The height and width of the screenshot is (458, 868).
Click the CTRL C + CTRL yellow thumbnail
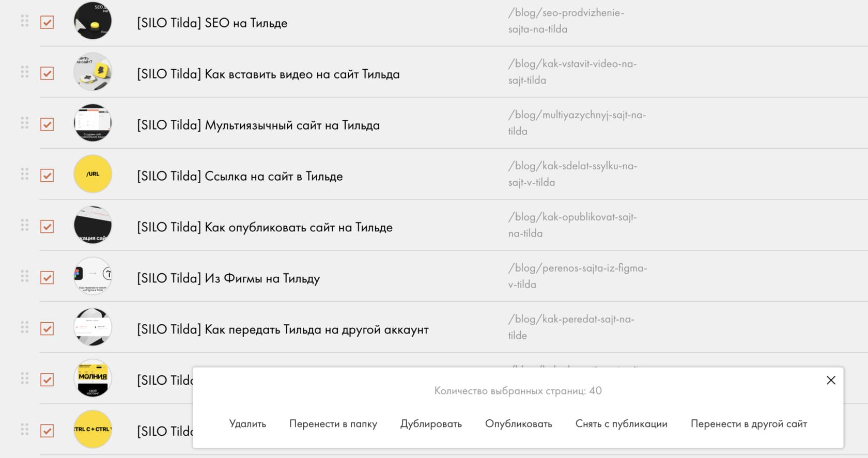tap(93, 429)
